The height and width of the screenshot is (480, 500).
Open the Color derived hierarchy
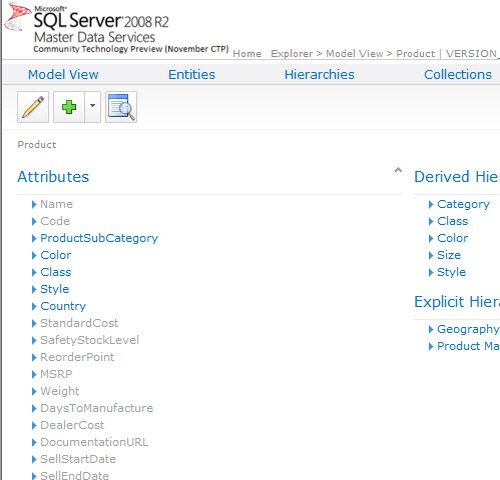tap(453, 238)
